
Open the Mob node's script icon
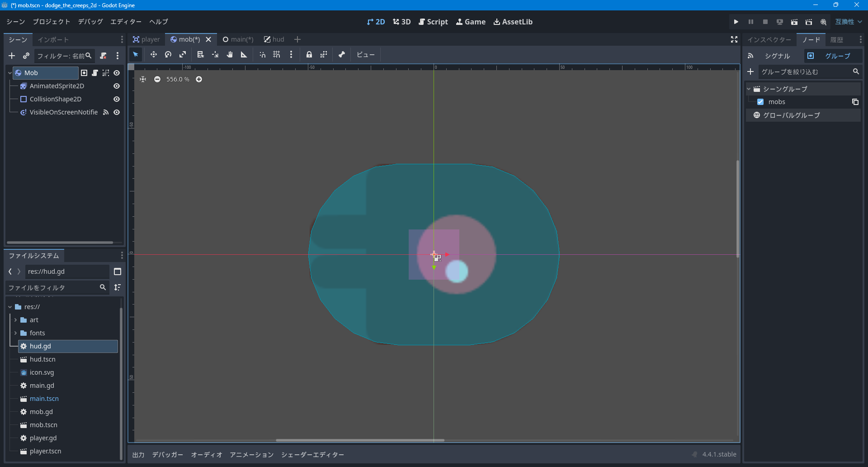click(x=95, y=73)
